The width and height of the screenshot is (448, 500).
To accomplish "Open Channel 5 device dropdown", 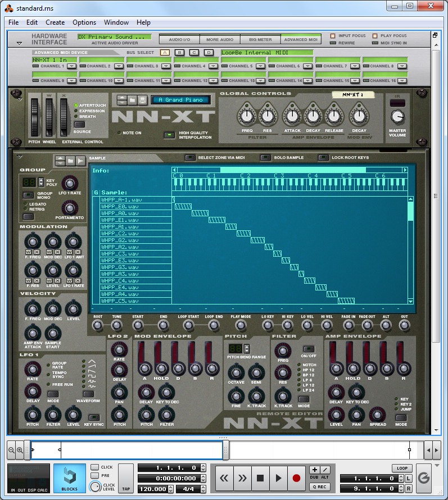I will coord(261,66).
